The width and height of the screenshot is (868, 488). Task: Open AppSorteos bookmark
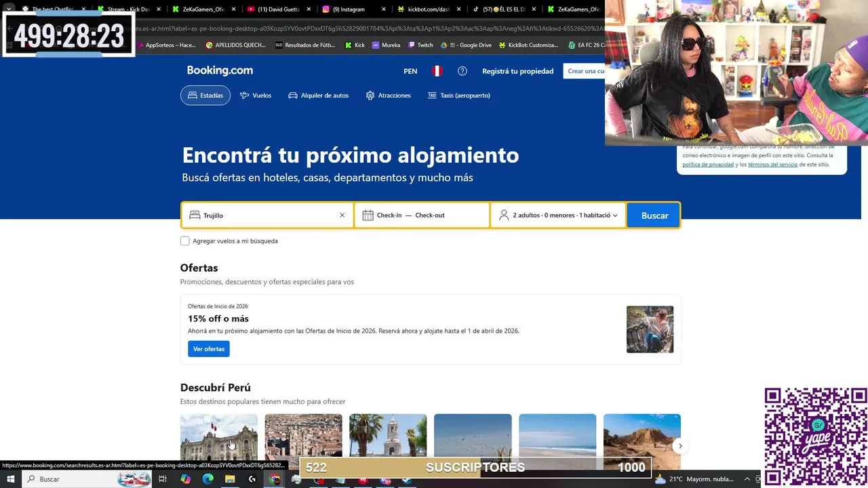pyautogui.click(x=166, y=45)
